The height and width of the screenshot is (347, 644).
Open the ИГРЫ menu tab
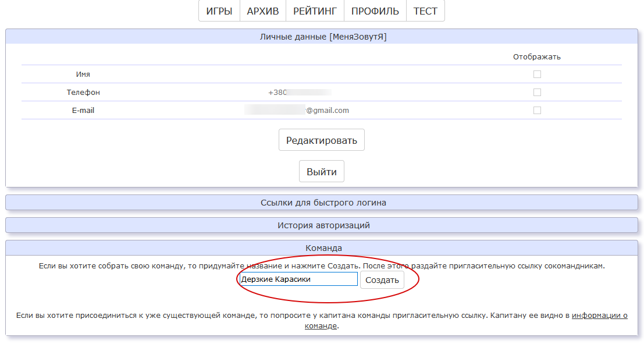click(219, 11)
